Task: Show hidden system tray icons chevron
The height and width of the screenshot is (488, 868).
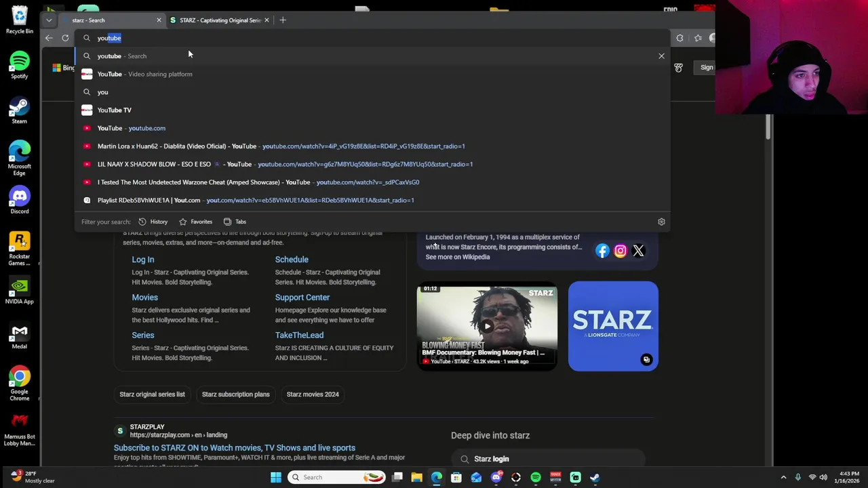Action: click(x=783, y=477)
